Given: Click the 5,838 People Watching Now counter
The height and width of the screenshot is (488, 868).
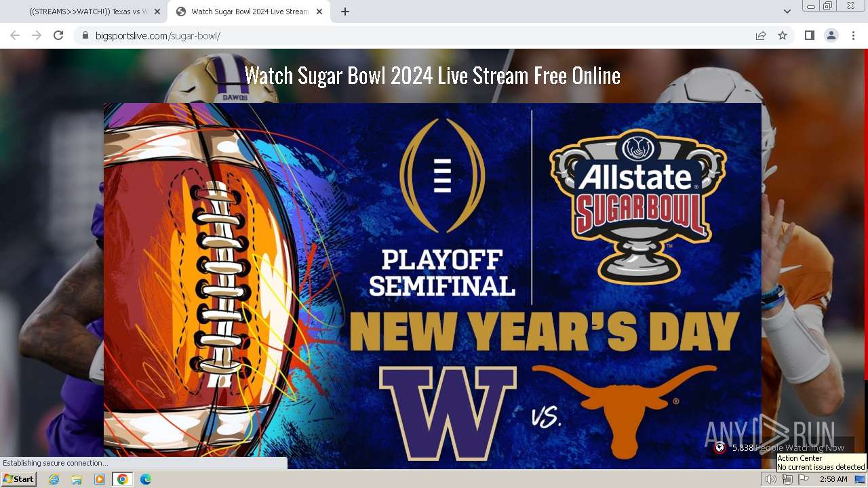Looking at the screenshot, I should pos(779,447).
